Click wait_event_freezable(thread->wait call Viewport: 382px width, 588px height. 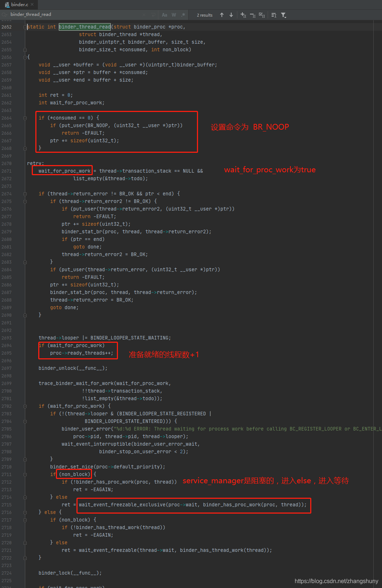click(175, 550)
